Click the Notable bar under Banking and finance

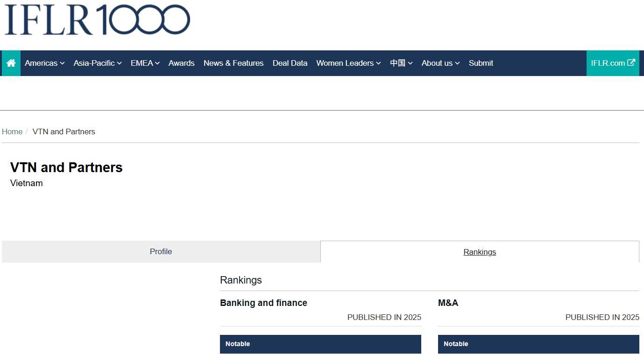pyautogui.click(x=320, y=344)
